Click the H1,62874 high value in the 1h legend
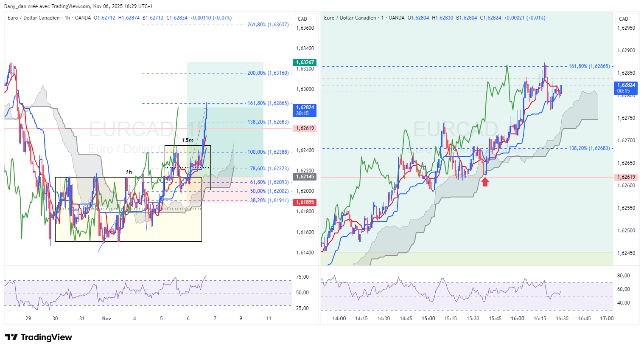Viewport: 644px width, 350px height. click(129, 18)
